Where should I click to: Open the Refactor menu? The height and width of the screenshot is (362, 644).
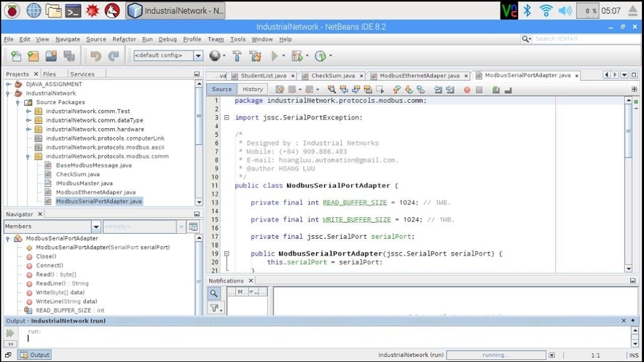click(124, 39)
